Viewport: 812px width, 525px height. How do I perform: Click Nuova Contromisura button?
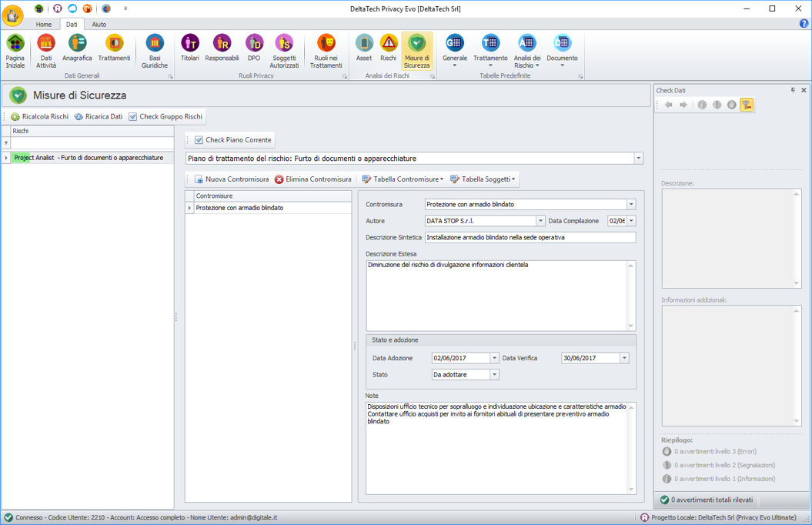coord(232,179)
